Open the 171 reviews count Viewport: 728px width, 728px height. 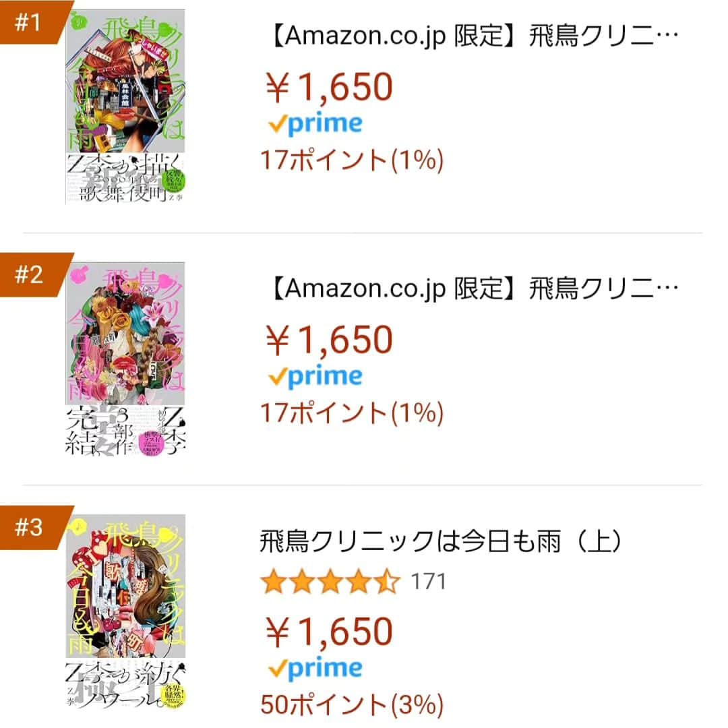pyautogui.click(x=428, y=582)
